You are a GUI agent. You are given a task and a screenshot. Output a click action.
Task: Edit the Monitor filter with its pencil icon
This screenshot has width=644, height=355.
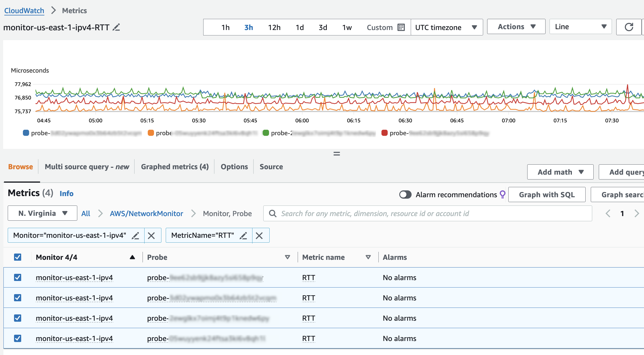(135, 236)
